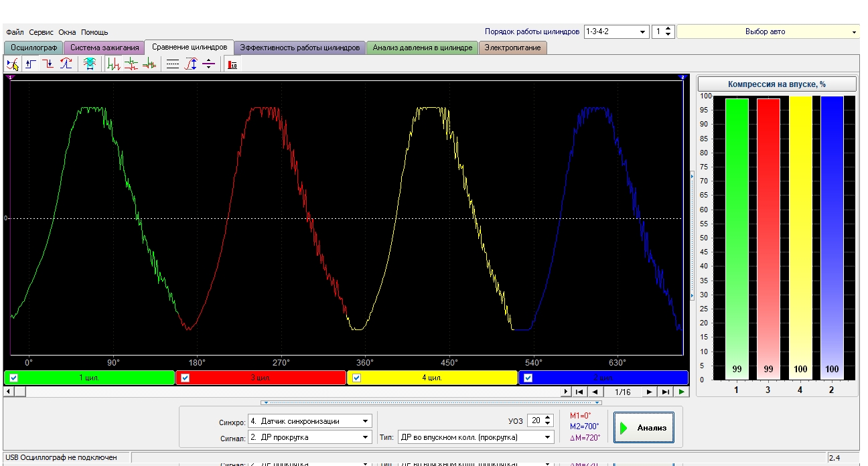
Task: Switch to the Система зажигания tab
Action: coord(104,48)
